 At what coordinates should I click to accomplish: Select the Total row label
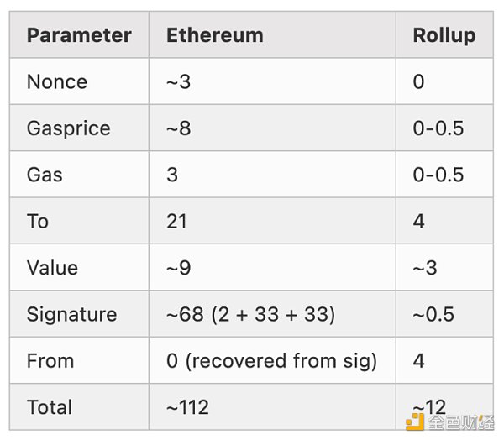pyautogui.click(x=50, y=407)
